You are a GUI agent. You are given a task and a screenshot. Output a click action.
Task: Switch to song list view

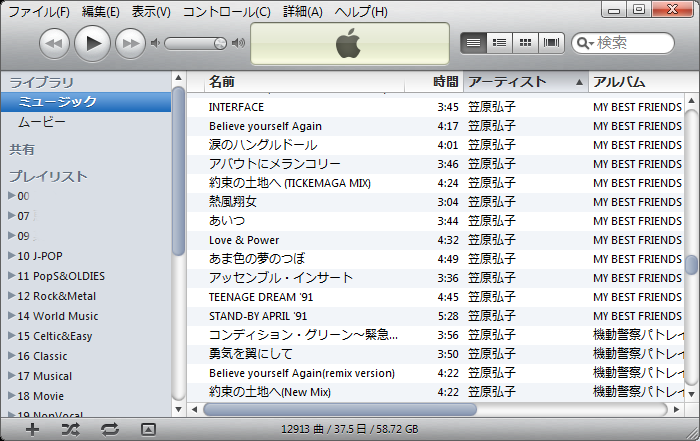[473, 43]
